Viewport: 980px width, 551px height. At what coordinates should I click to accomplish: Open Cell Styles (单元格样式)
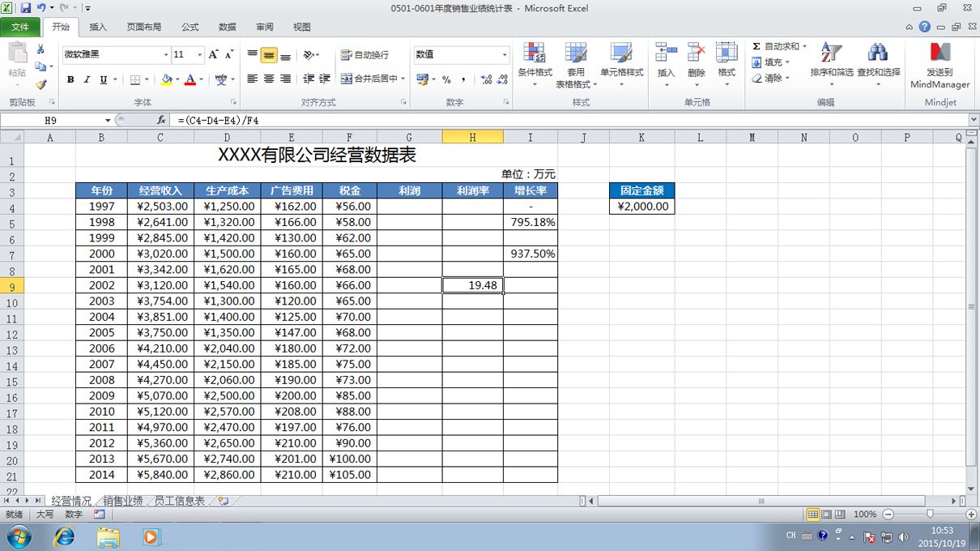pyautogui.click(x=621, y=65)
